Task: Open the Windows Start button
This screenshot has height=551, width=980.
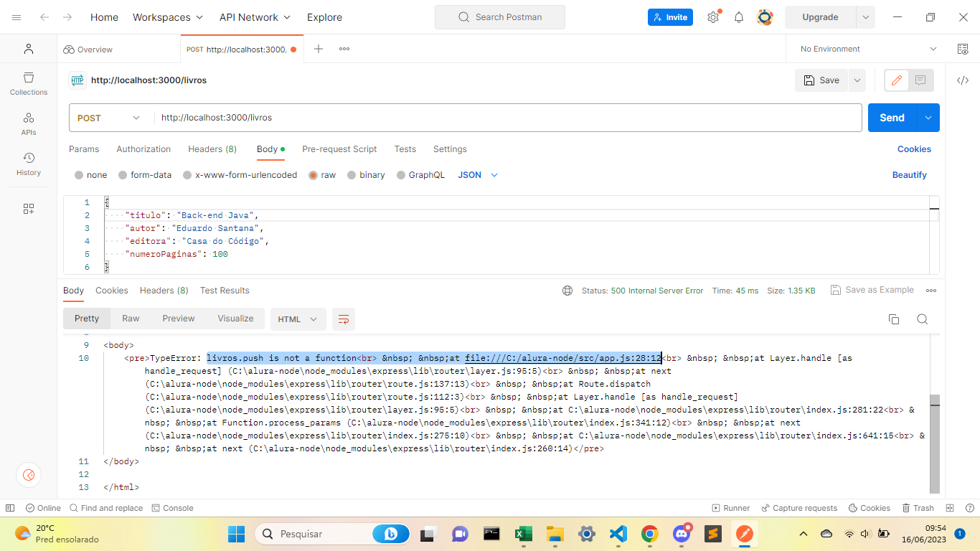Action: coord(236,534)
